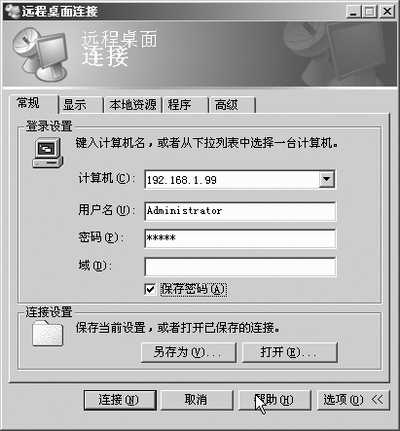The height and width of the screenshot is (431, 400).
Task: Click the satellite dish computer banner icon
Action: click(x=41, y=55)
